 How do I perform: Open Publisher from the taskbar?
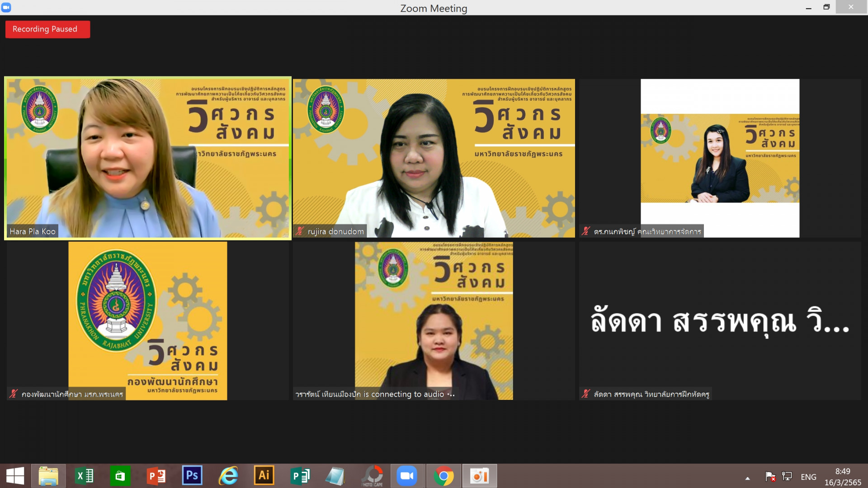click(x=300, y=476)
